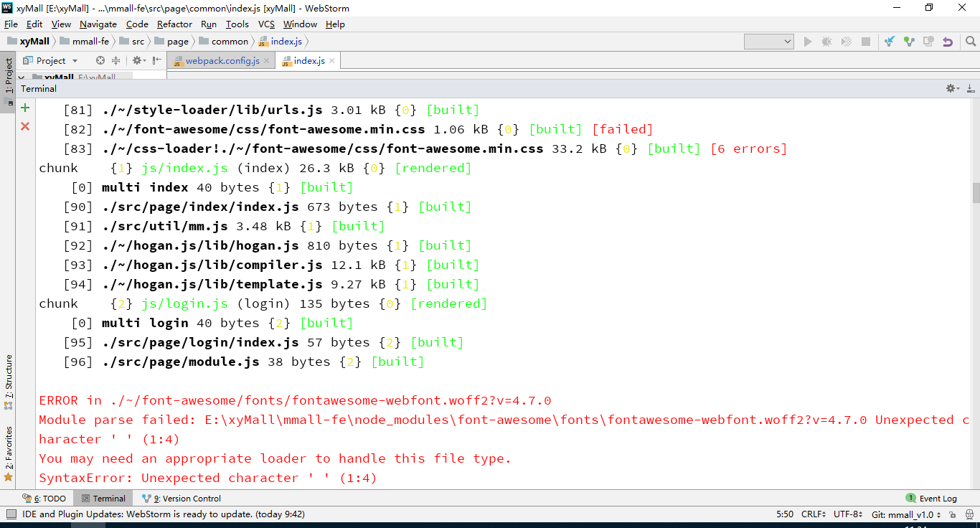Image resolution: width=980 pixels, height=528 pixels.
Task: Open the 7: Structure side tab
Action: [9, 382]
